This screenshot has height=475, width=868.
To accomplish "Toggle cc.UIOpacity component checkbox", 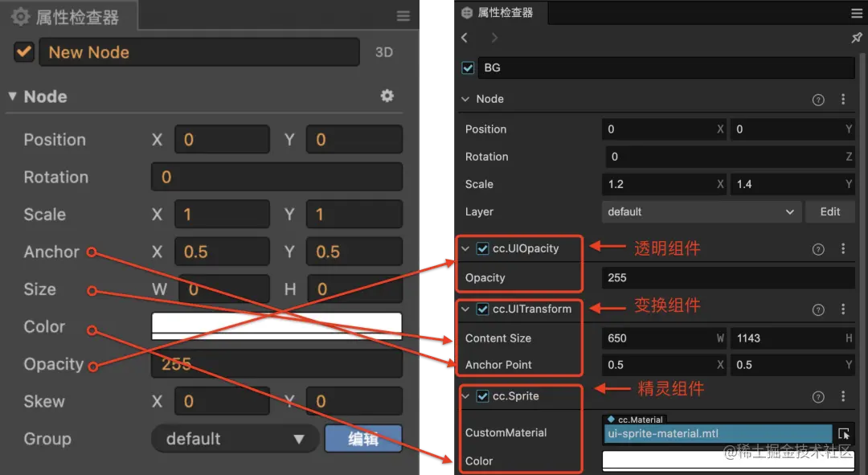I will tap(483, 248).
